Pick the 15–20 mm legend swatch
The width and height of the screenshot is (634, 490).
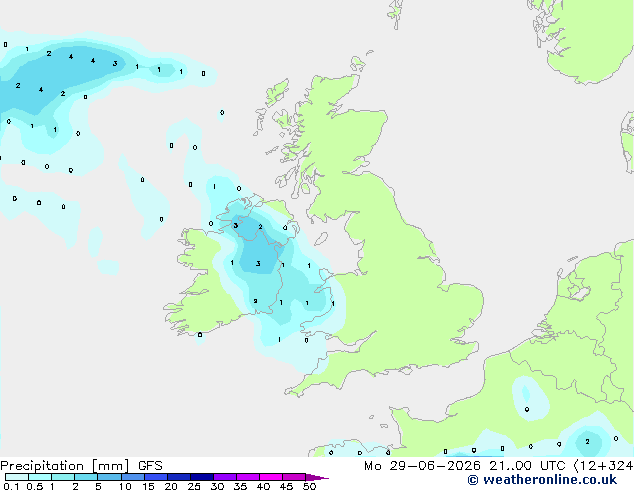[156, 477]
